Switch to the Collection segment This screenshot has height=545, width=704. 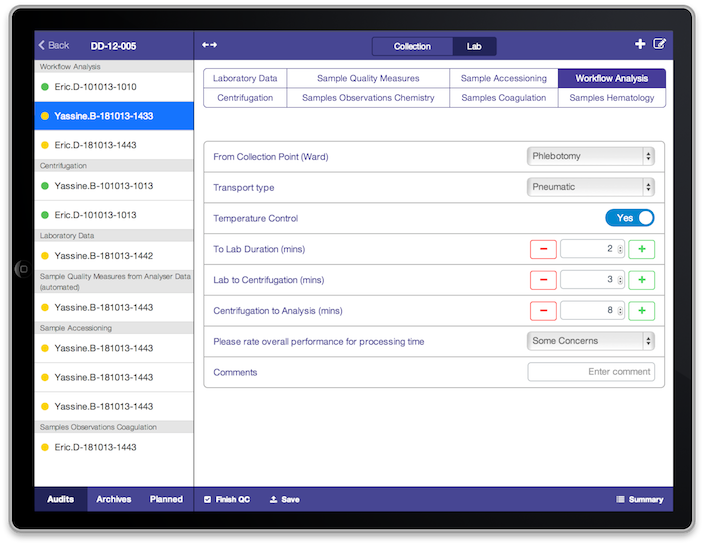pyautogui.click(x=412, y=46)
